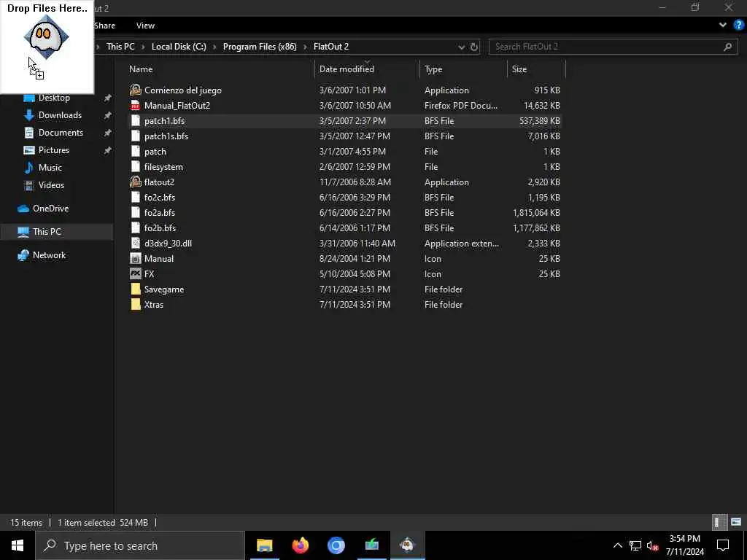
Task: Select the Comienzo del juego application icon
Action: [136, 90]
